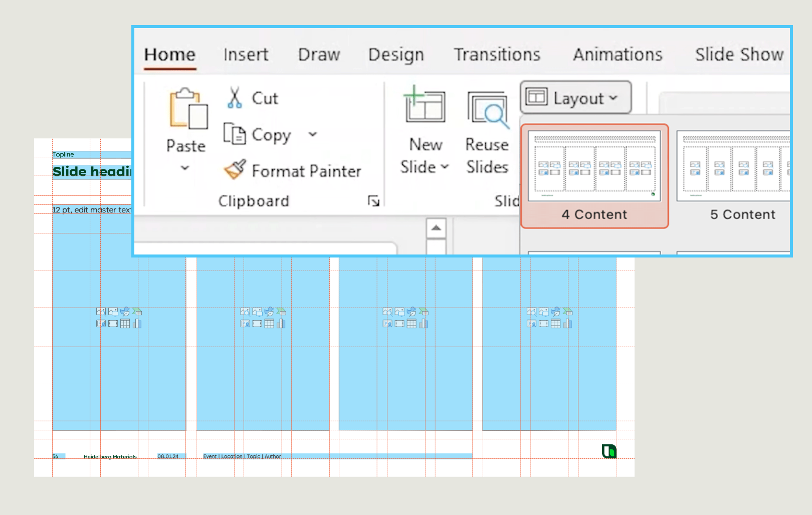Insert Pictures in first content placeholder

pyautogui.click(x=113, y=312)
